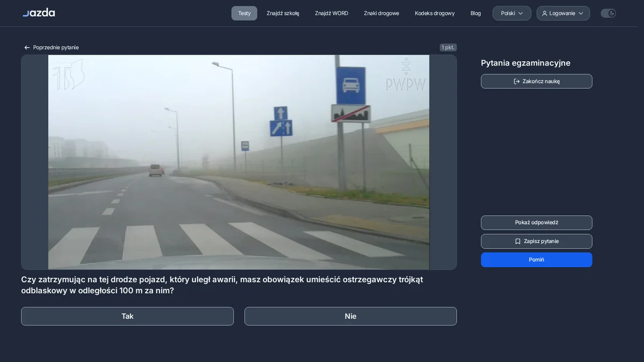Click the road scene question image

click(x=239, y=162)
